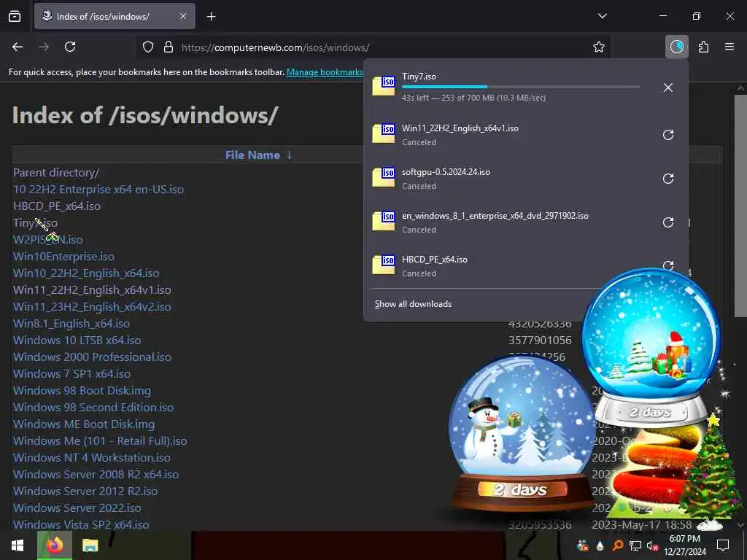The image size is (747, 560).
Task: Open the Win10Enterprise.iso link
Action: tap(64, 256)
